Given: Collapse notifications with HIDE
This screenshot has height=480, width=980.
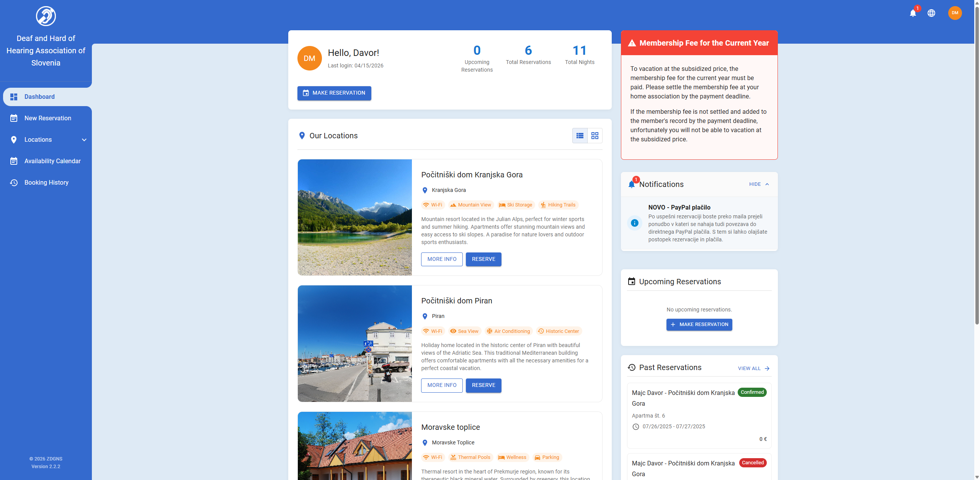Looking at the screenshot, I should pos(759,184).
